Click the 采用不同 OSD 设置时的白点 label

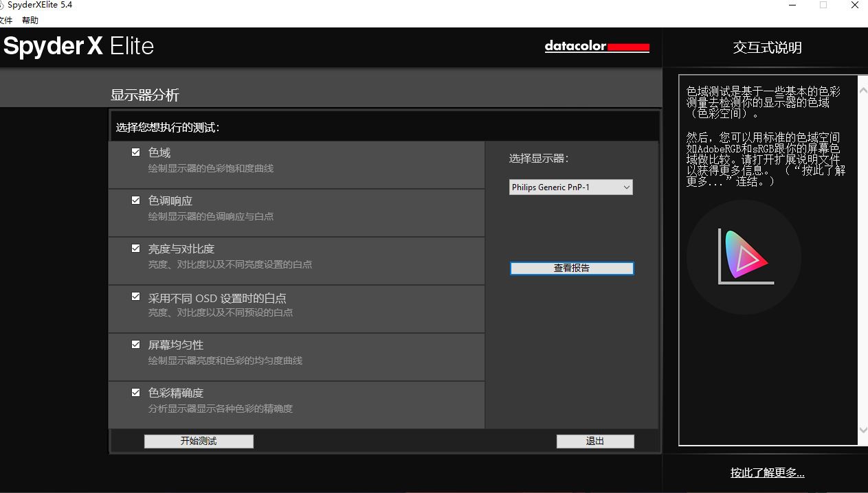[217, 298]
